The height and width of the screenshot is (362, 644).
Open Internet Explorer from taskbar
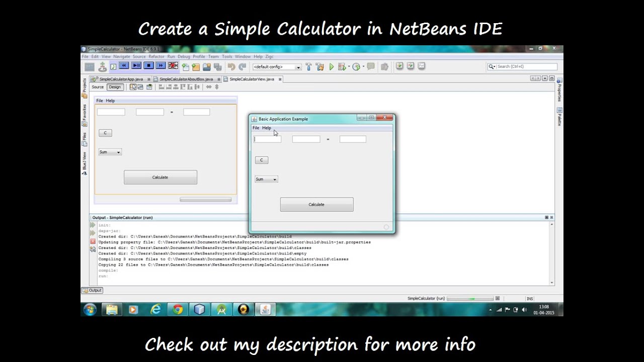155,310
